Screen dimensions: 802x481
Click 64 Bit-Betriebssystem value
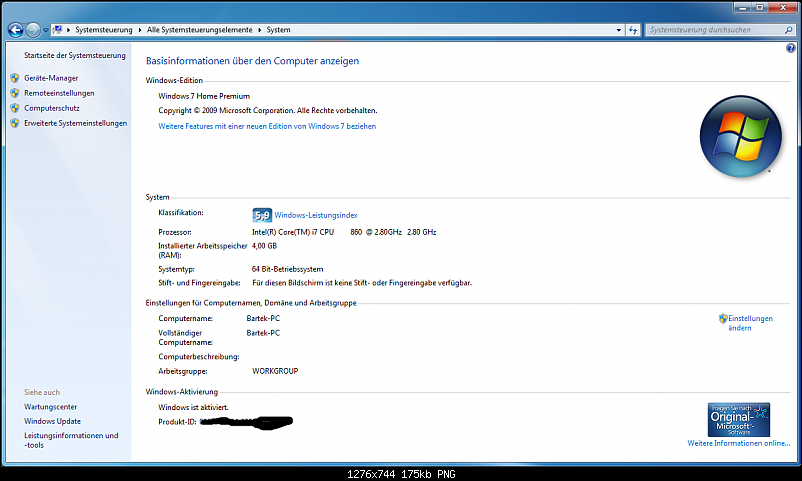click(287, 269)
